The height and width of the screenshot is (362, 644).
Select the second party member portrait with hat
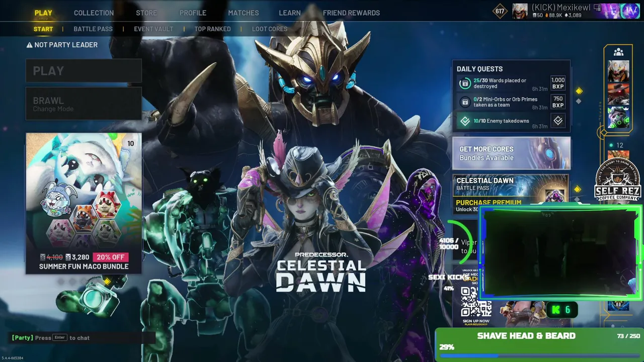(x=618, y=94)
